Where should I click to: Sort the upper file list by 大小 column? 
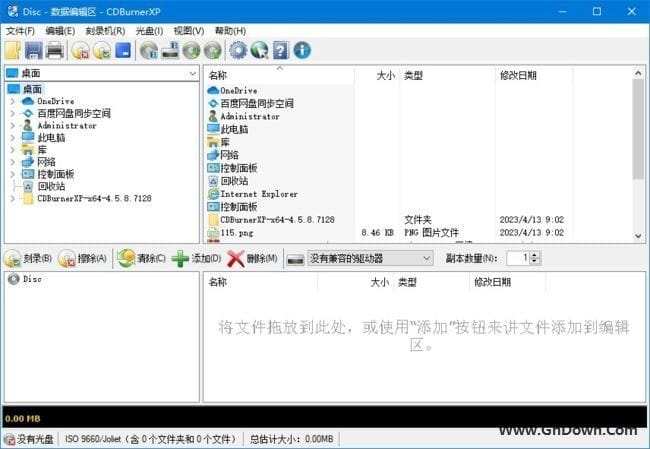pyautogui.click(x=376, y=75)
